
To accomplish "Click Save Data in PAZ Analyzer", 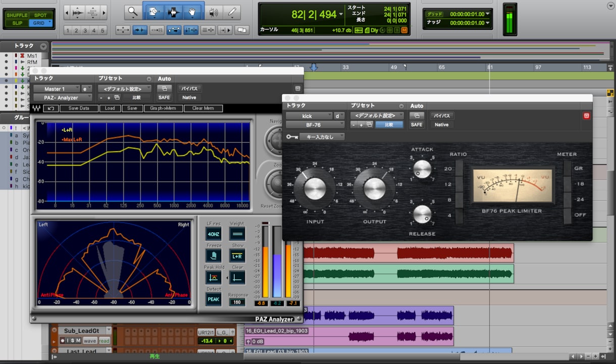I will (79, 108).
